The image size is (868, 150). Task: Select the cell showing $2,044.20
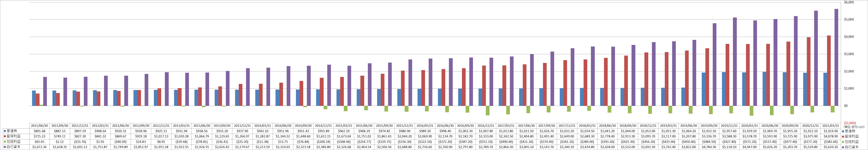(404, 137)
